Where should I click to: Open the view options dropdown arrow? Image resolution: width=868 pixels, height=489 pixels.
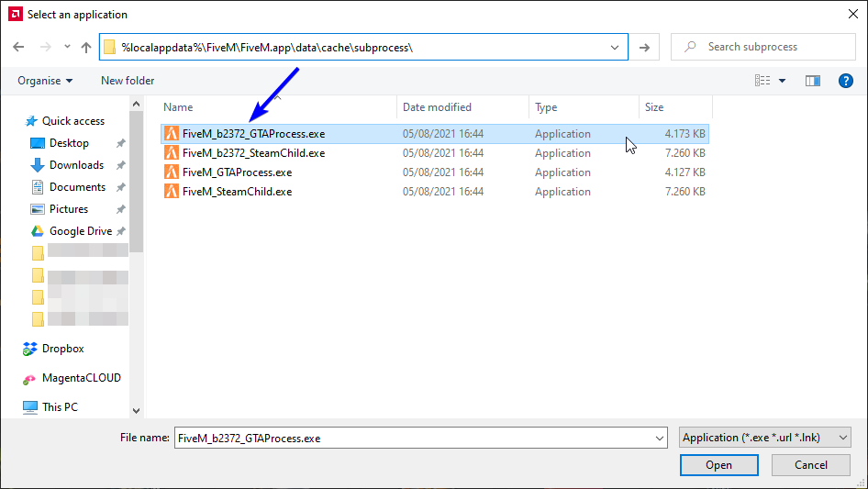tap(782, 81)
